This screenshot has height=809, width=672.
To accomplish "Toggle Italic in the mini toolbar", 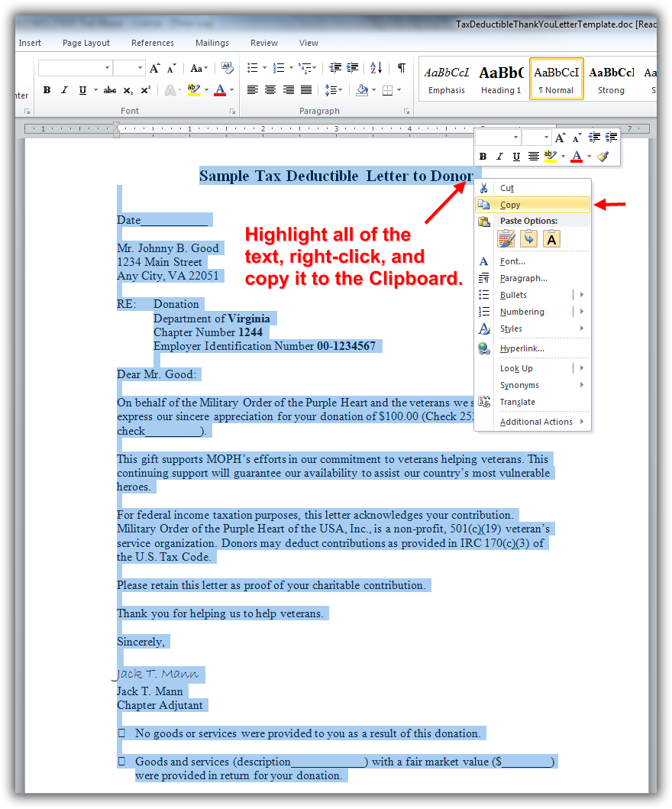I will 499,157.
